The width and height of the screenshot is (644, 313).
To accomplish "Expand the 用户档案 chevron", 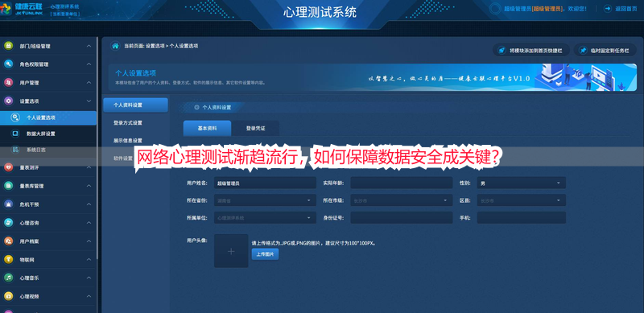I will click(x=89, y=241).
